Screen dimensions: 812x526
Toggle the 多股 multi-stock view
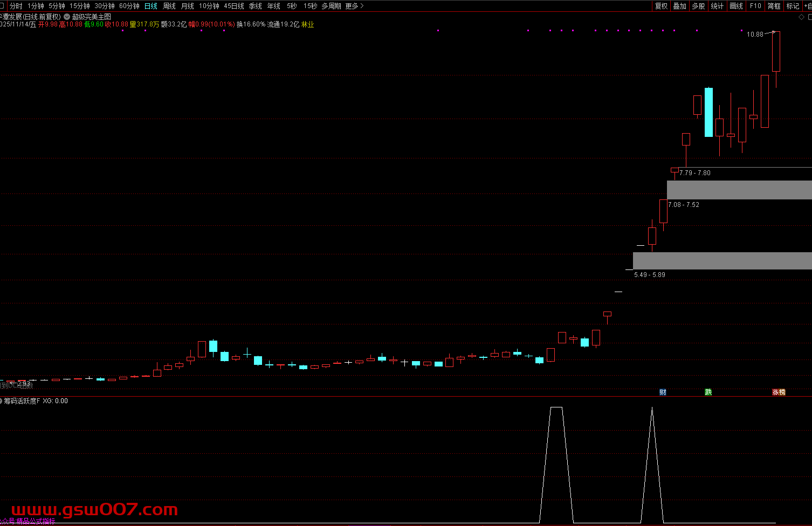pyautogui.click(x=698, y=6)
